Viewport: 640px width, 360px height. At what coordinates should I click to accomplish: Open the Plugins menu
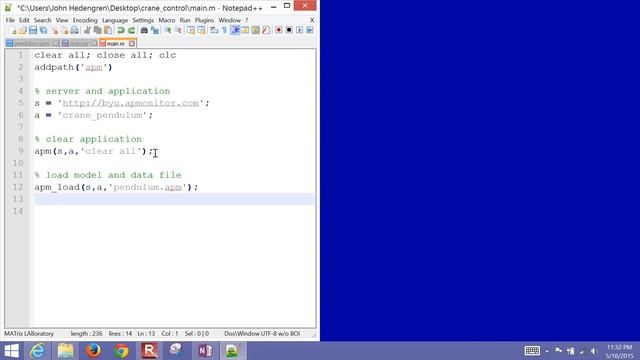[x=204, y=20]
